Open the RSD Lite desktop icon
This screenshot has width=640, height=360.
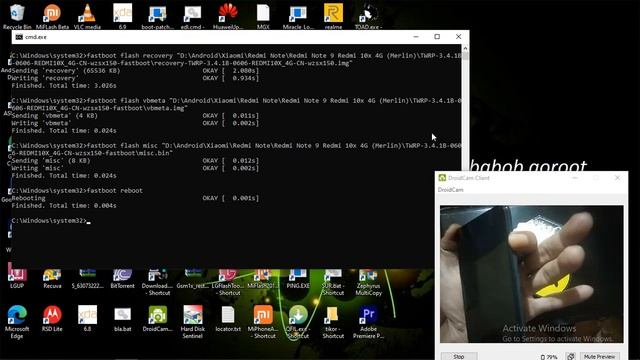pyautogui.click(x=52, y=318)
